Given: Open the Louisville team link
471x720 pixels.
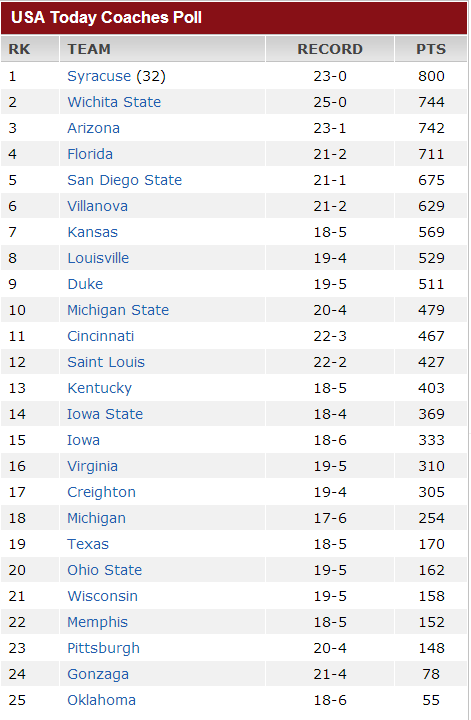Looking at the screenshot, I should (98, 258).
